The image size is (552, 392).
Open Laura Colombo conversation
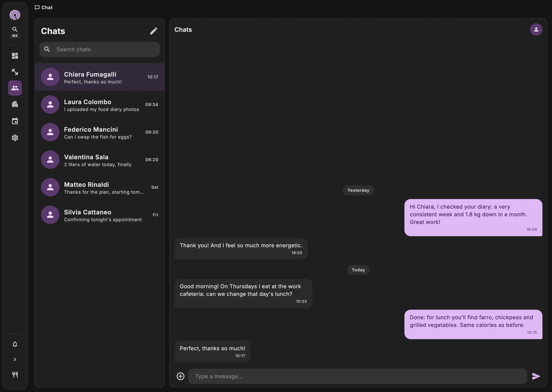pos(100,104)
